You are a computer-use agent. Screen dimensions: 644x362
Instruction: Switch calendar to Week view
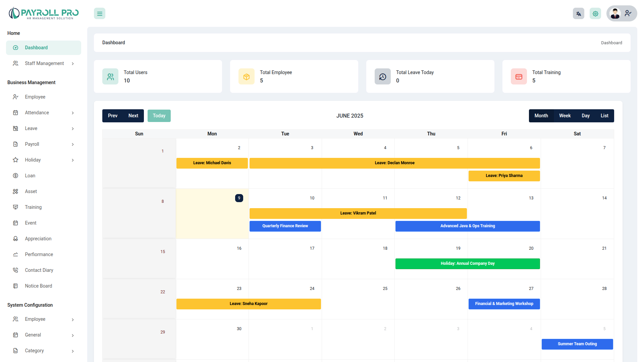(x=565, y=116)
